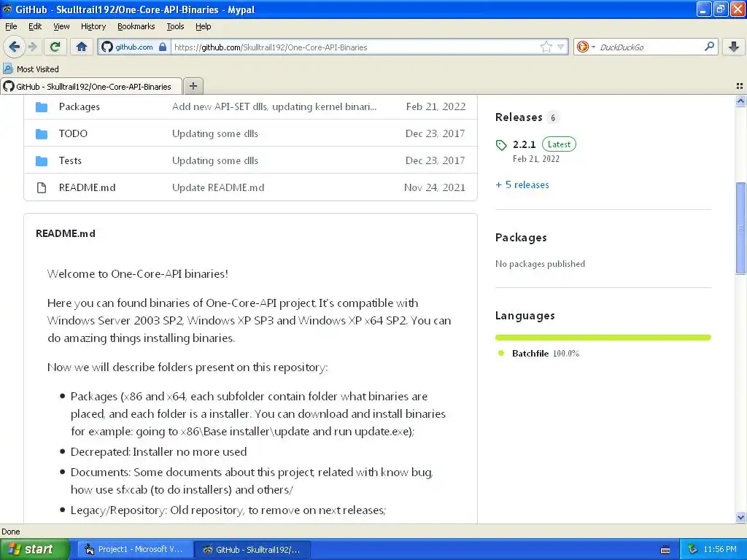747x560 pixels.
Task: Click the 11:56 PM taskbar clock
Action: point(720,549)
